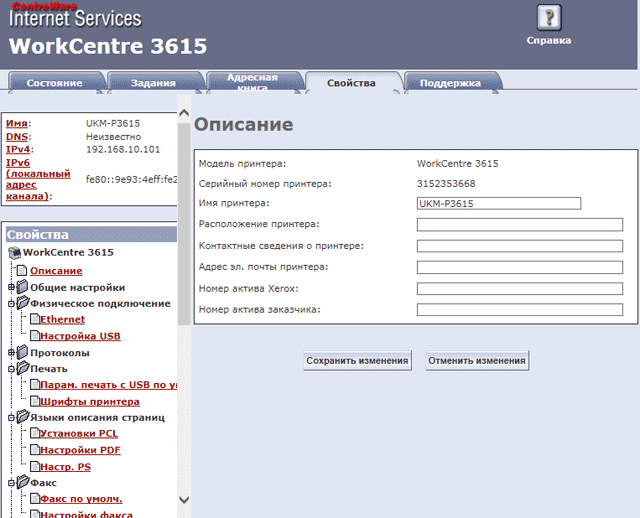The width and height of the screenshot is (640, 518).
Task: Open the Ethernet settings link
Action: [x=62, y=319]
